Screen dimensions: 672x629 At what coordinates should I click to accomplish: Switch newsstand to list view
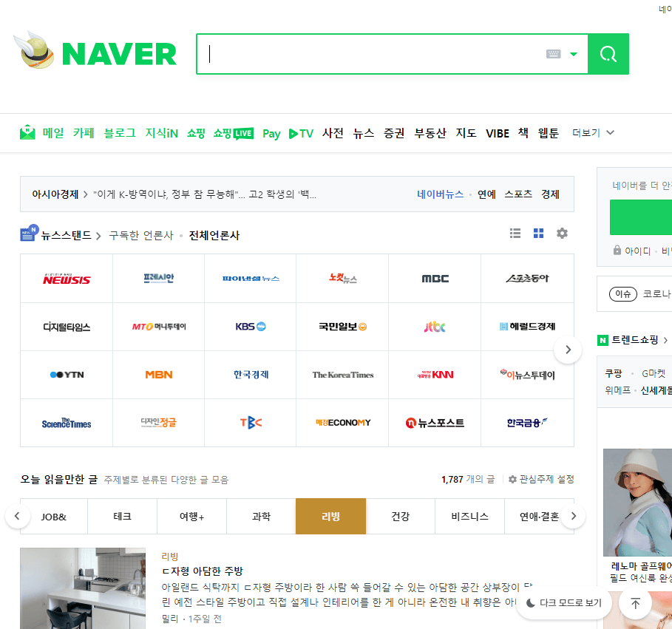point(515,233)
